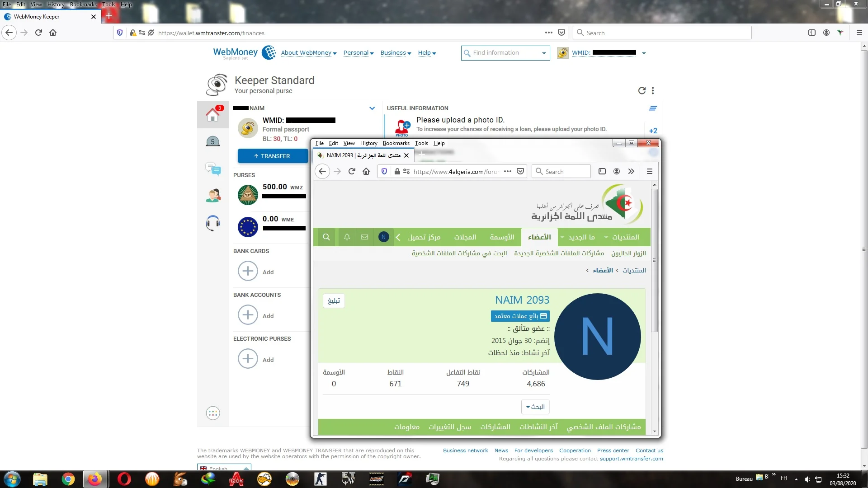The image size is (868, 488).
Task: Open the WebMoney Keeper home sidebar icon
Action: click(x=212, y=114)
